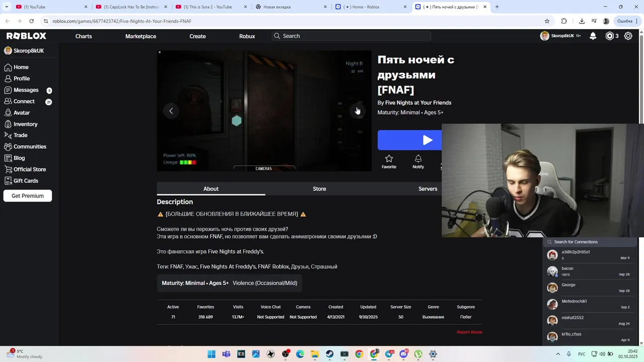Open Chrome menu with three dots
The width and height of the screenshot is (644, 362).
tap(638, 21)
